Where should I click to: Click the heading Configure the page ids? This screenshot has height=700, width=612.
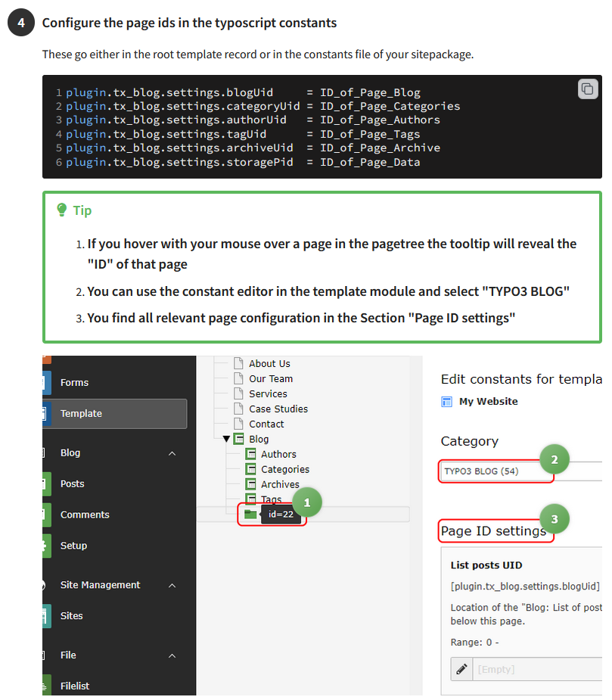[189, 23]
